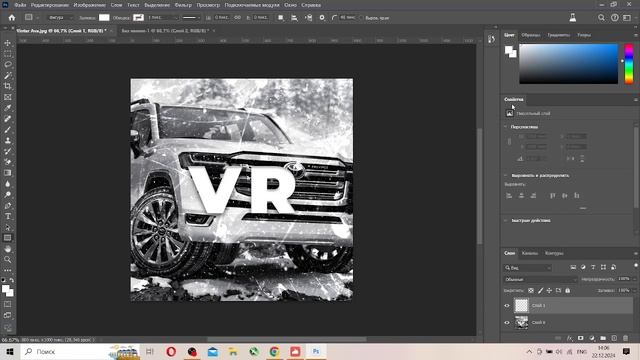Collapse the Выровнять и распределить section
This screenshot has height=360, width=640.
click(506, 176)
